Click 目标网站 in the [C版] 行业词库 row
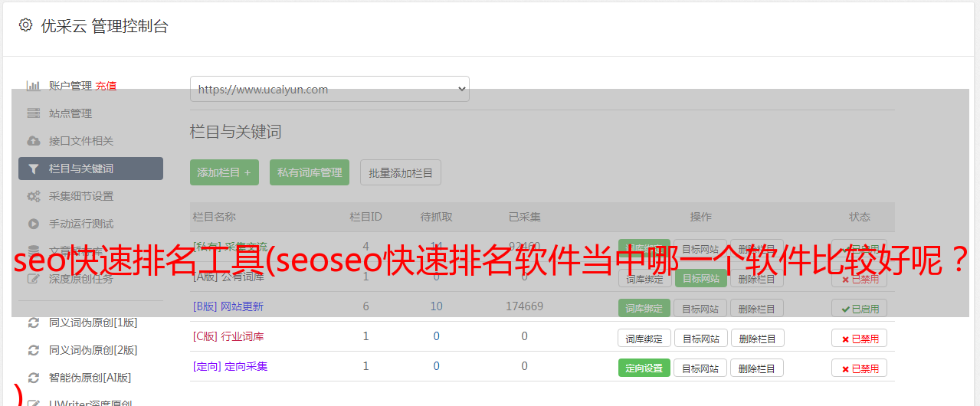This screenshot has width=980, height=406. (700, 338)
